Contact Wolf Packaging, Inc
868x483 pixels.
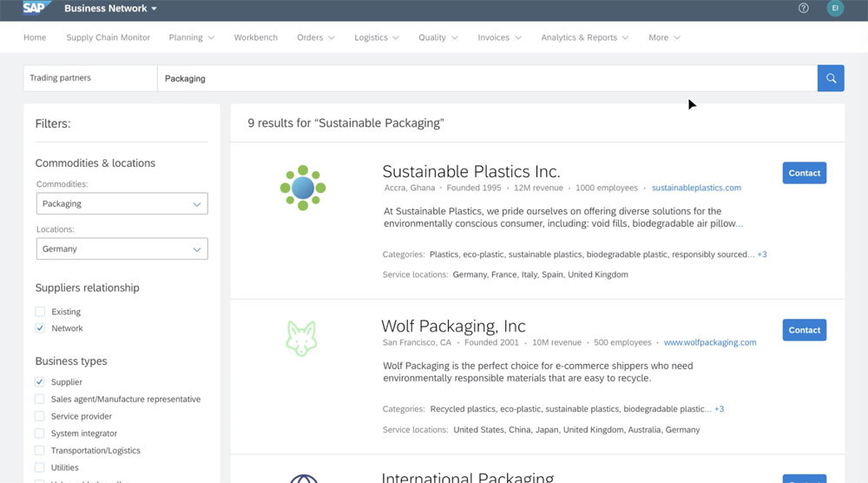click(x=805, y=330)
